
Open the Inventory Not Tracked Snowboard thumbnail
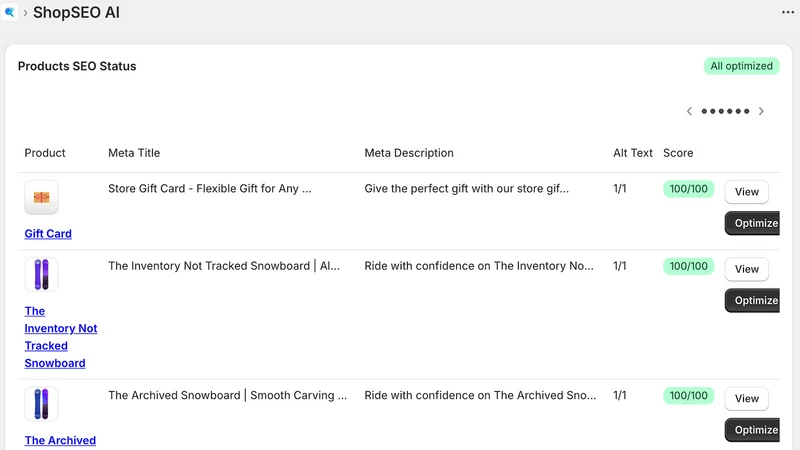(41, 274)
